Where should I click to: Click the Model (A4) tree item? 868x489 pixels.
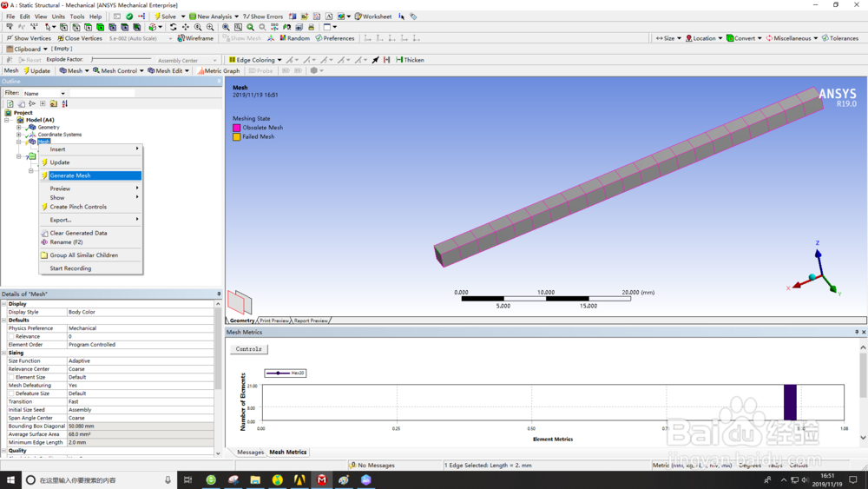40,120
